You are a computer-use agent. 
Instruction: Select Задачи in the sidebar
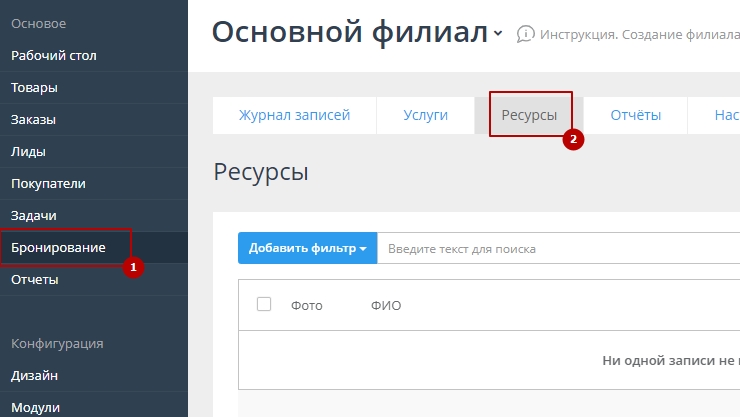point(33,215)
